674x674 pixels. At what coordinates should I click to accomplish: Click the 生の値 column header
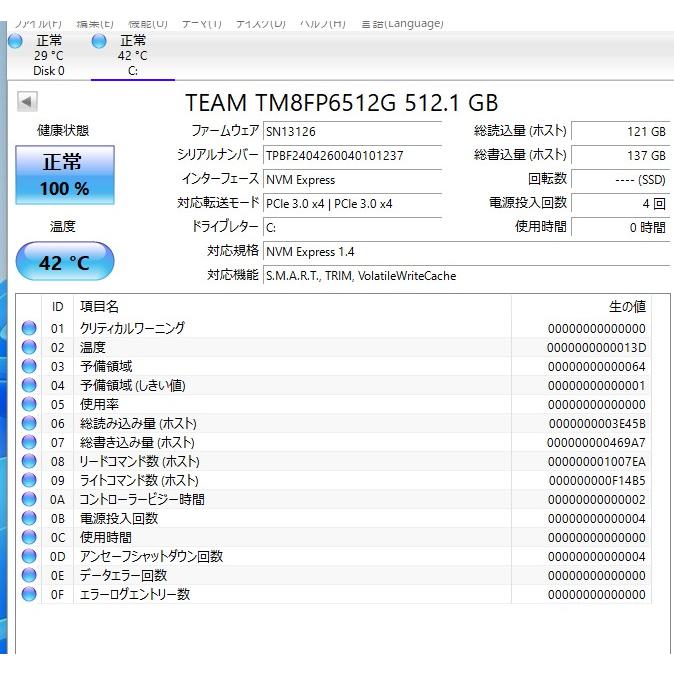click(x=582, y=306)
